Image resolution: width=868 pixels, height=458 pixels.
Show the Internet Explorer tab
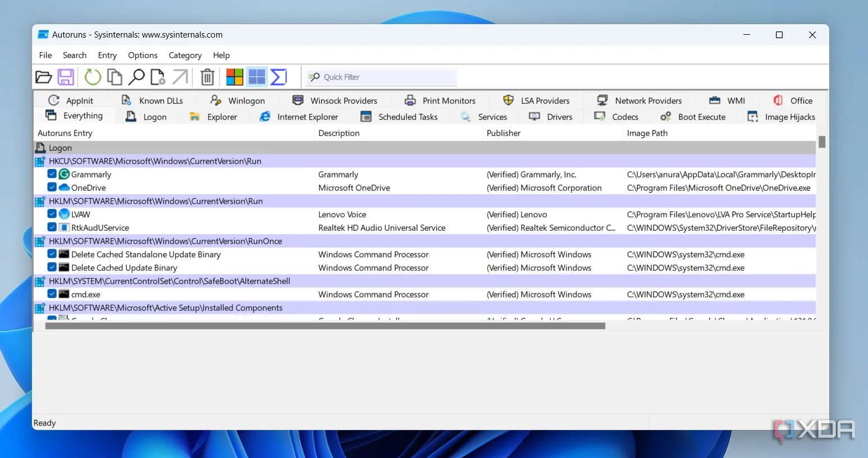299,117
